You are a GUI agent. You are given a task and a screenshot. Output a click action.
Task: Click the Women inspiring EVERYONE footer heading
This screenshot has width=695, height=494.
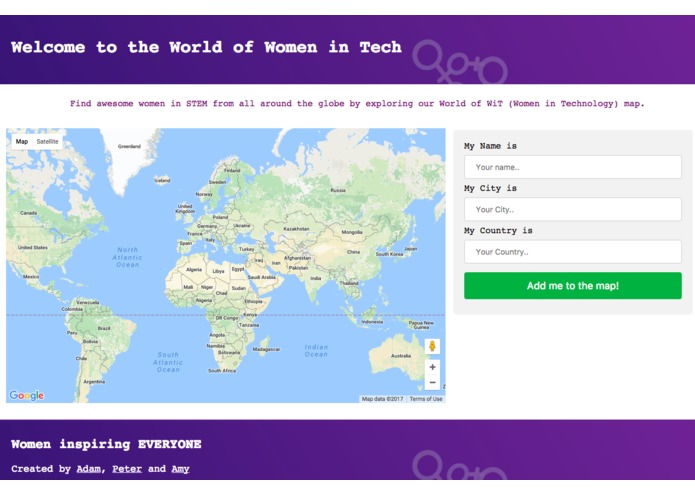(x=106, y=444)
